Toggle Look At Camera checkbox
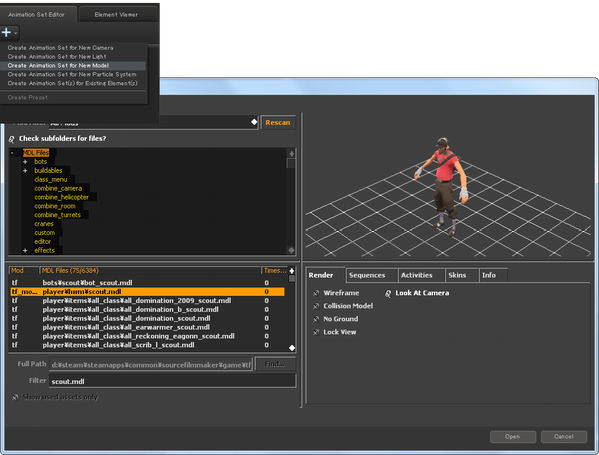The image size is (599, 455). pos(388,293)
